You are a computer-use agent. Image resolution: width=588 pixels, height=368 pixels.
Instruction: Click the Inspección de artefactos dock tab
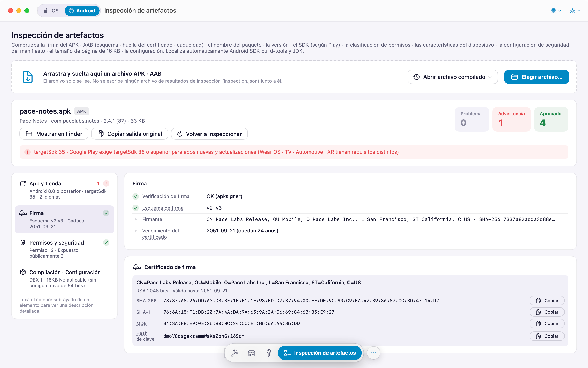320,353
